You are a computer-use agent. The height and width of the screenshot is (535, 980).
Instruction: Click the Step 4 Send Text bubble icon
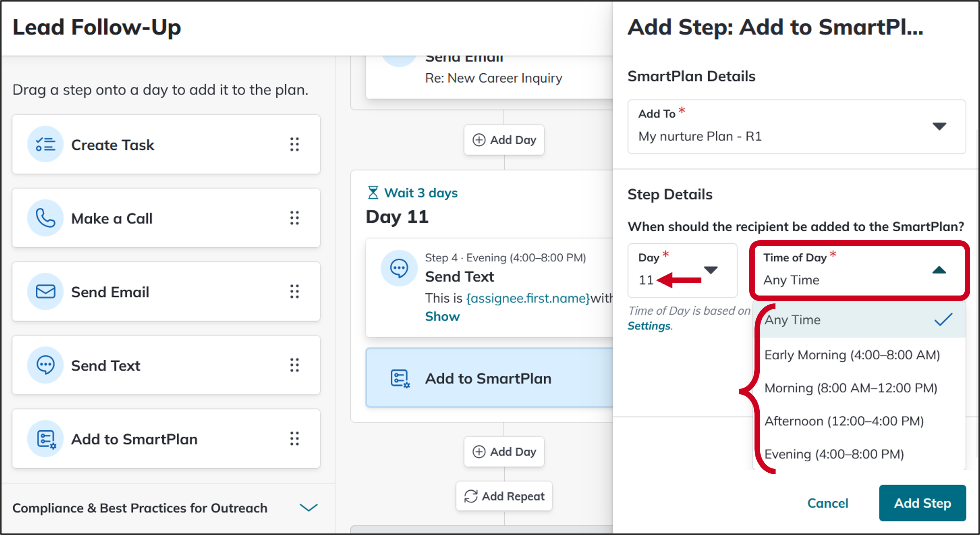pos(399,268)
